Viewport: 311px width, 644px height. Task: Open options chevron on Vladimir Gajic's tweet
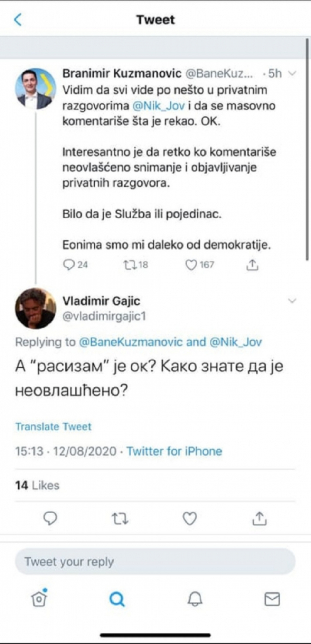tap(292, 301)
